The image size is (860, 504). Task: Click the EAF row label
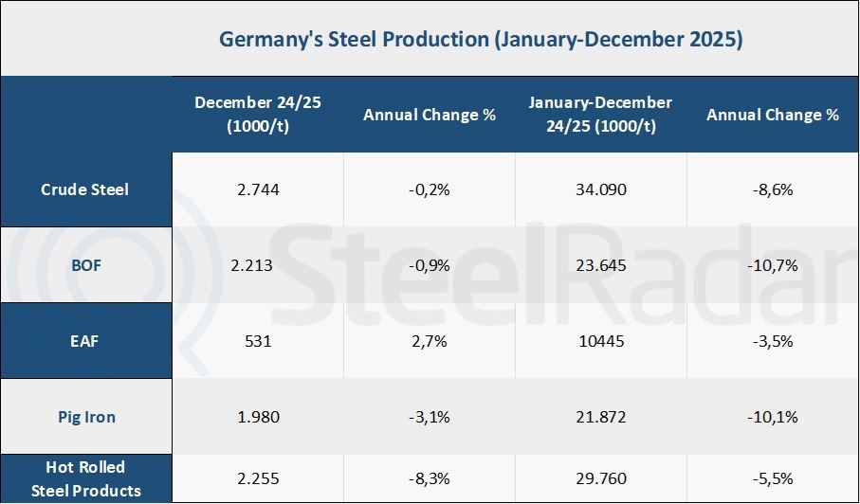coord(85,341)
